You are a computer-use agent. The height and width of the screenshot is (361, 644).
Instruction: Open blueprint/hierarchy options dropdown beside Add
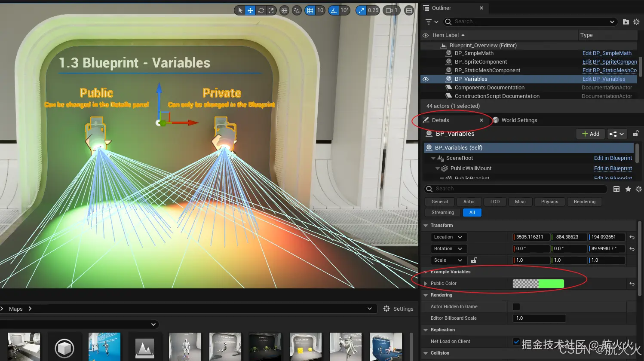pos(617,134)
